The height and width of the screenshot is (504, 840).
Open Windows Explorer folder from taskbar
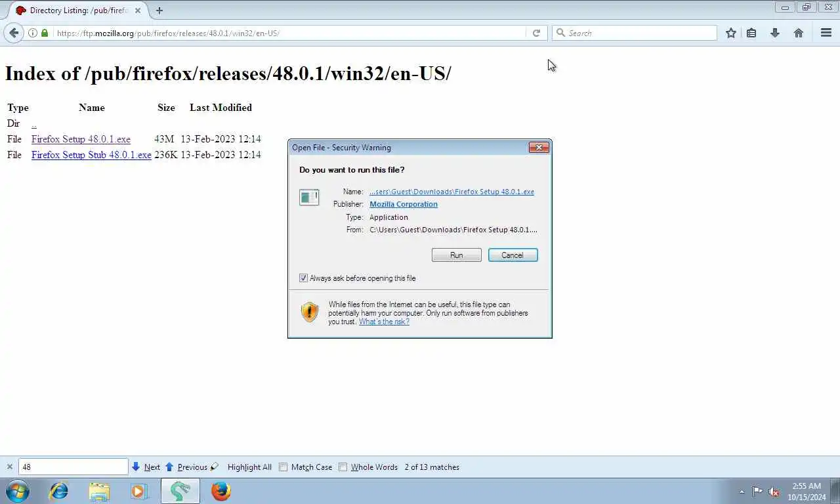click(x=99, y=491)
